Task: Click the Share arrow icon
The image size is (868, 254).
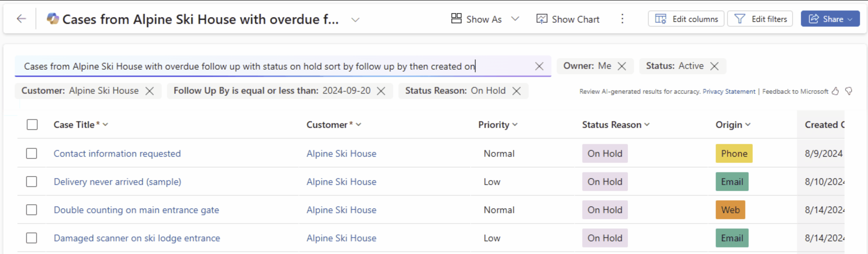Action: (x=813, y=19)
